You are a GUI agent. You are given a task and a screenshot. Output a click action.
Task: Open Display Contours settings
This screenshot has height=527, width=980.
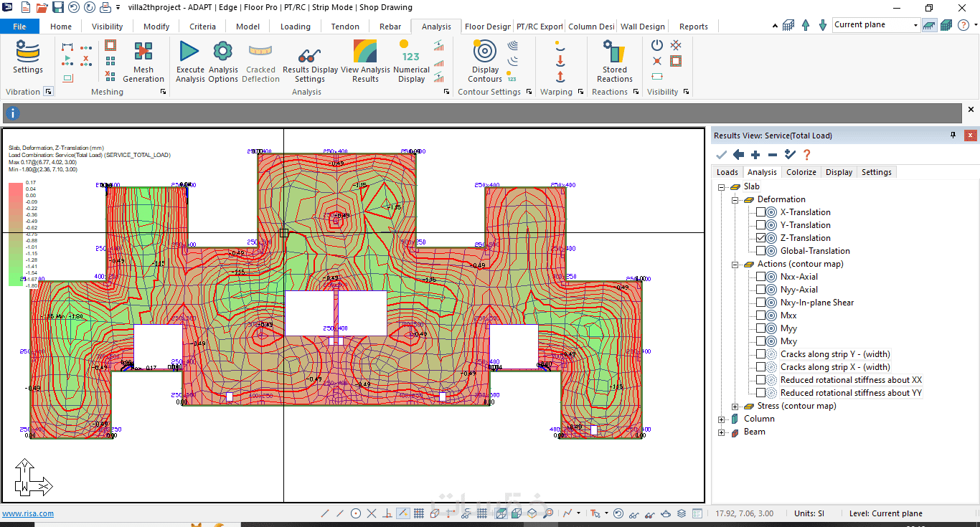click(x=485, y=61)
